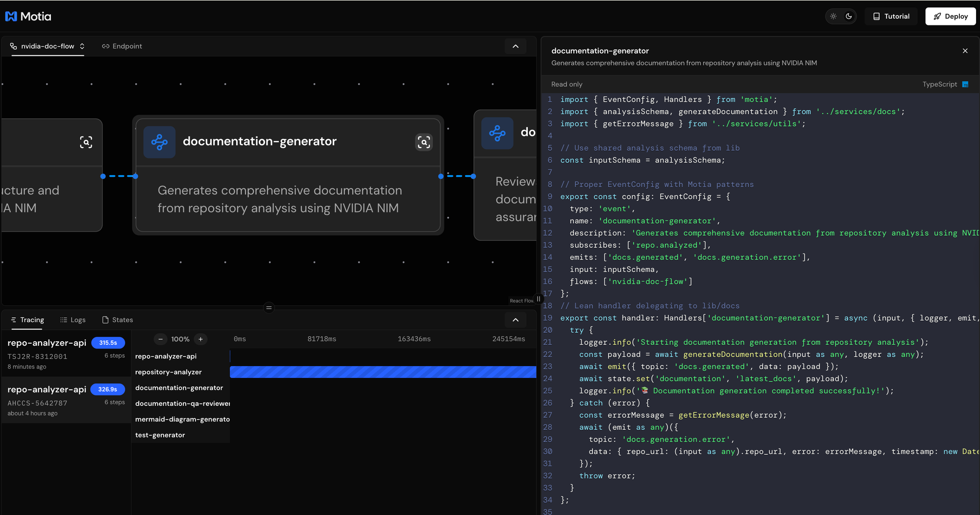
Task: Zoom out the trace timeline
Action: tap(160, 339)
